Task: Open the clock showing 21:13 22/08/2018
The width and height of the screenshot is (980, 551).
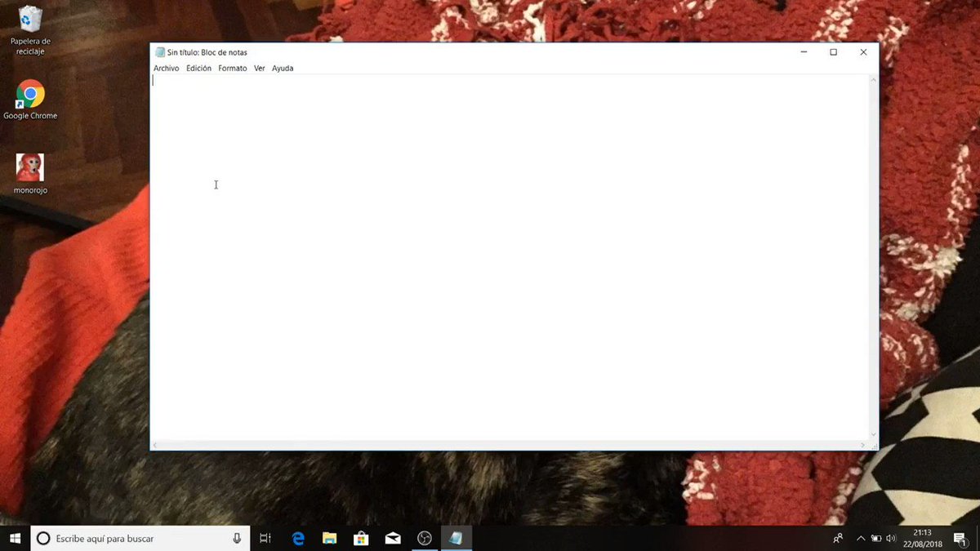Action: click(923, 538)
